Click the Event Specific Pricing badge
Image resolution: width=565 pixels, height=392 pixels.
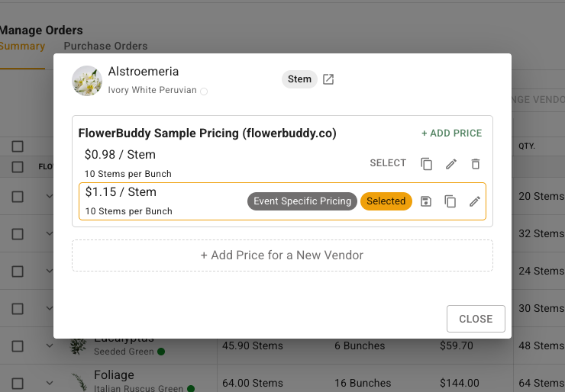coord(302,201)
